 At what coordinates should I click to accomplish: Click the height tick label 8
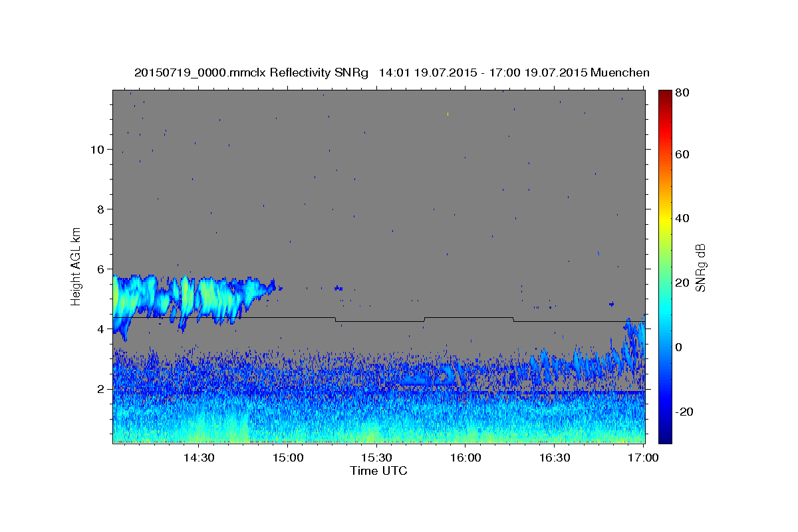100,209
